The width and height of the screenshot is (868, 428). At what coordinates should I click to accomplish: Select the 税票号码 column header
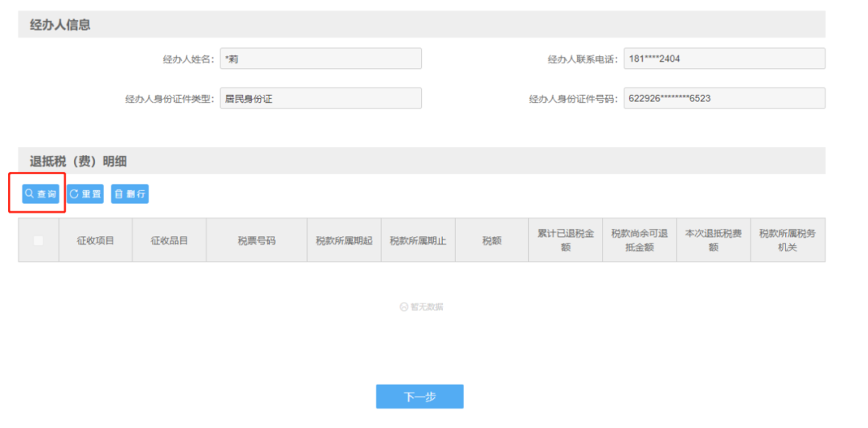coord(256,240)
